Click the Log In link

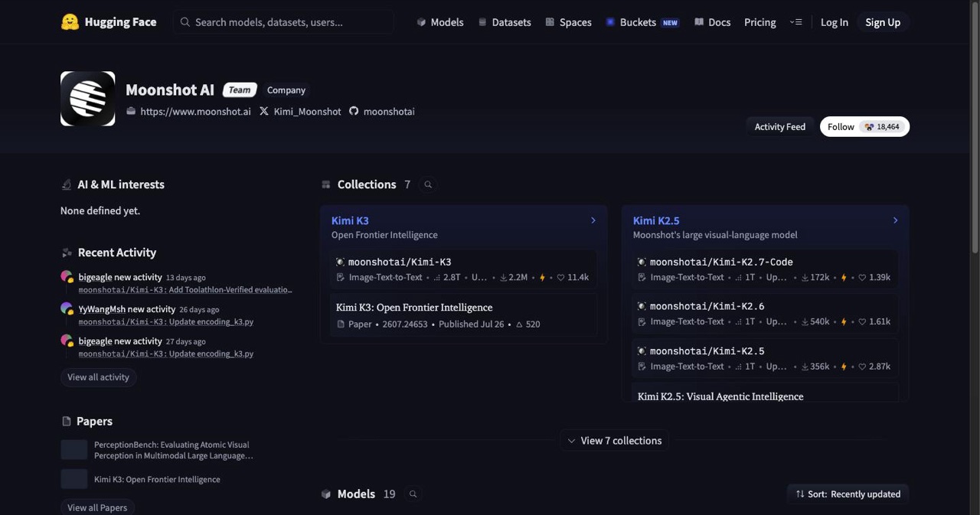835,22
